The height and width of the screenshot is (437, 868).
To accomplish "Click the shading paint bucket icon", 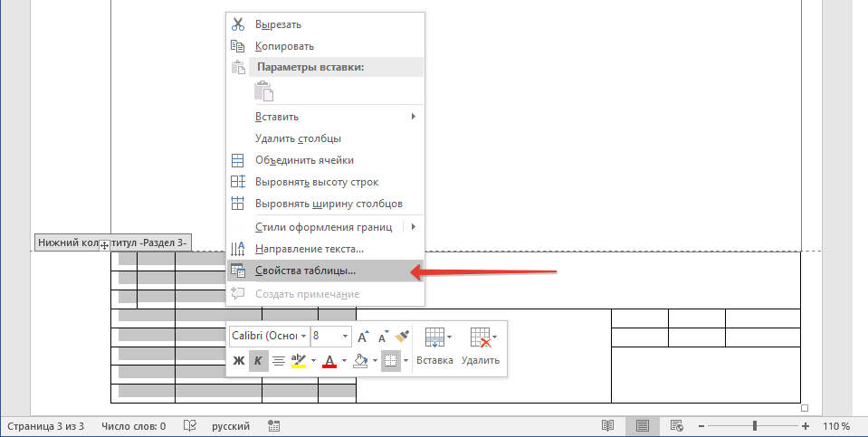I will tap(360, 361).
